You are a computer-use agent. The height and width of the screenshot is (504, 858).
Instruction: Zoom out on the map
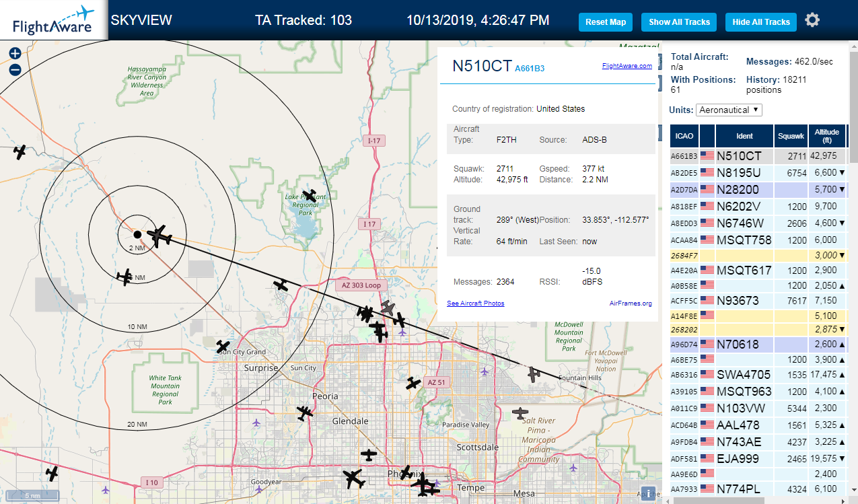(x=15, y=69)
